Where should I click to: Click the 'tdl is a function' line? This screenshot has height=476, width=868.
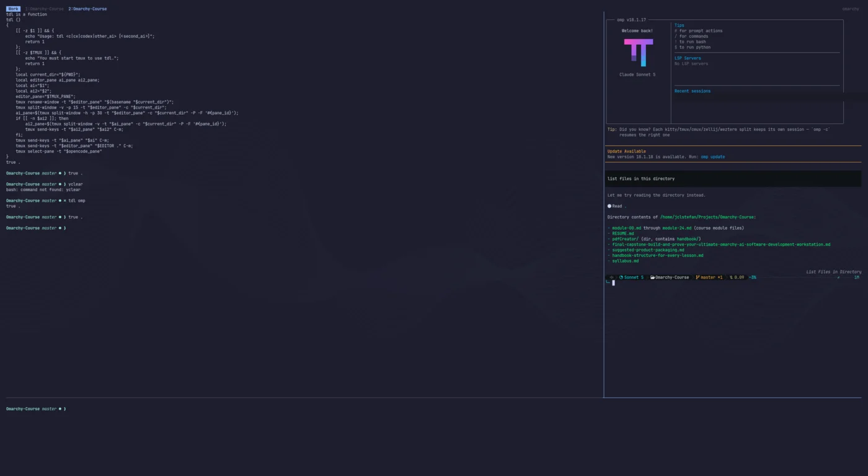pyautogui.click(x=27, y=14)
